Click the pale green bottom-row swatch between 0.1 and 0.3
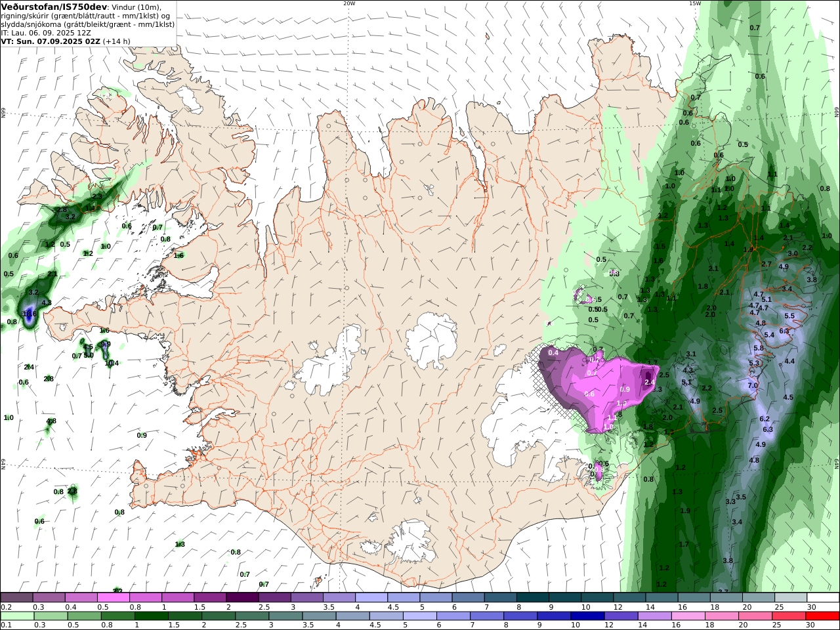This screenshot has width=840, height=630. pos(17,616)
